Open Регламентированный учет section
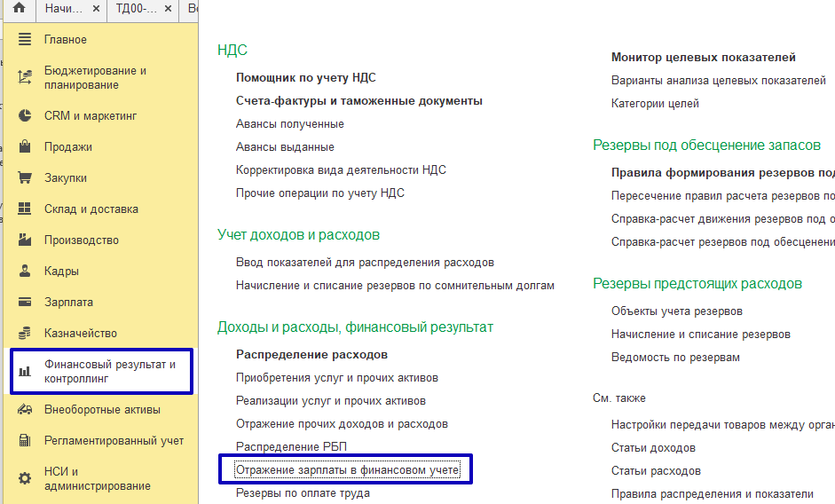This screenshot has width=835, height=504. coord(114,441)
